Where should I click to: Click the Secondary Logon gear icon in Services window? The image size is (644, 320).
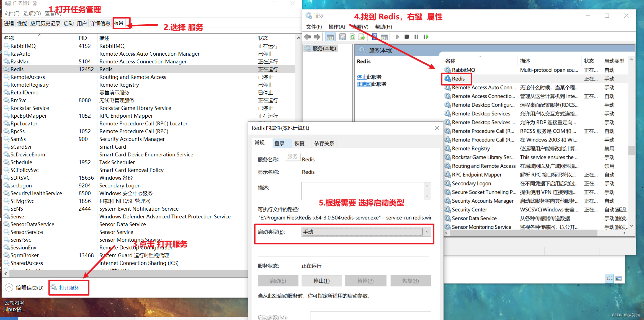(447, 183)
